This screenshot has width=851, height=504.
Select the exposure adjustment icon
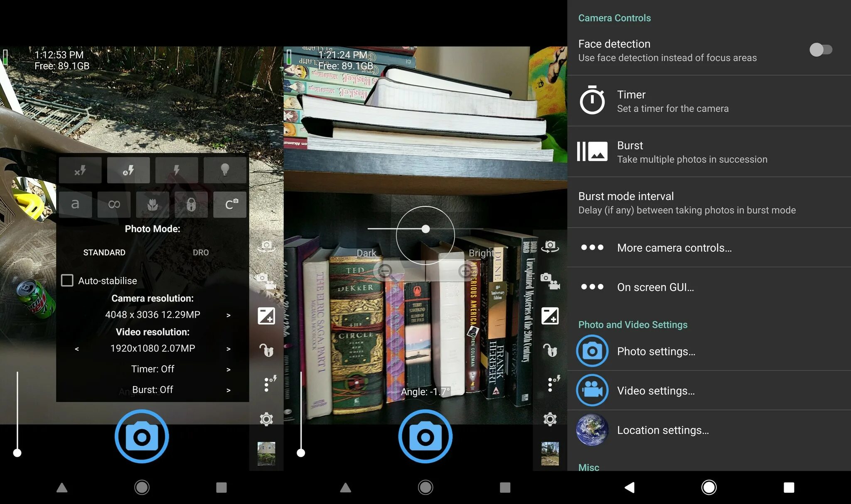(267, 314)
